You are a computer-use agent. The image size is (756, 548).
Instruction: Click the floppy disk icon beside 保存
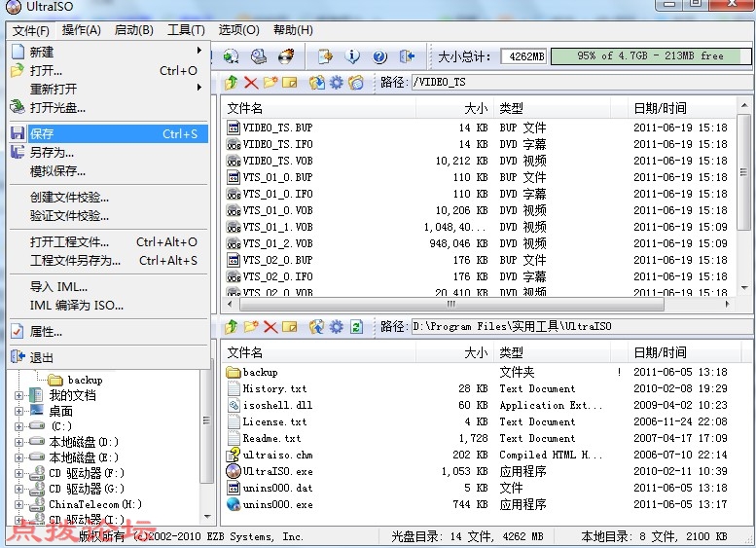tap(18, 133)
